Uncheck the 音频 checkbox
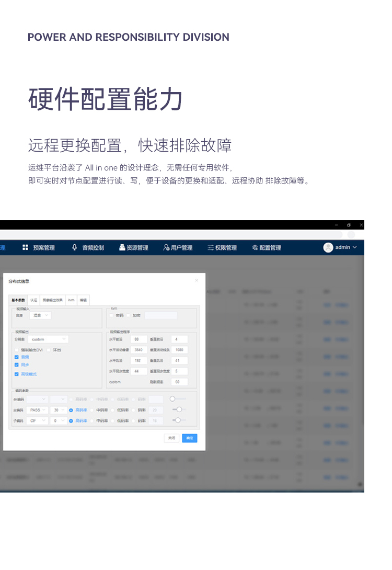This screenshot has height=570, width=392. [17, 357]
